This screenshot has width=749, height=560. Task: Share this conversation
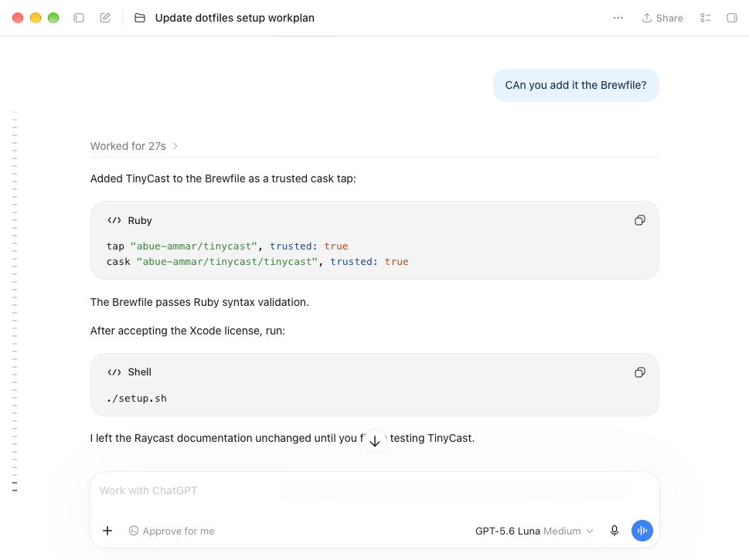click(x=662, y=18)
